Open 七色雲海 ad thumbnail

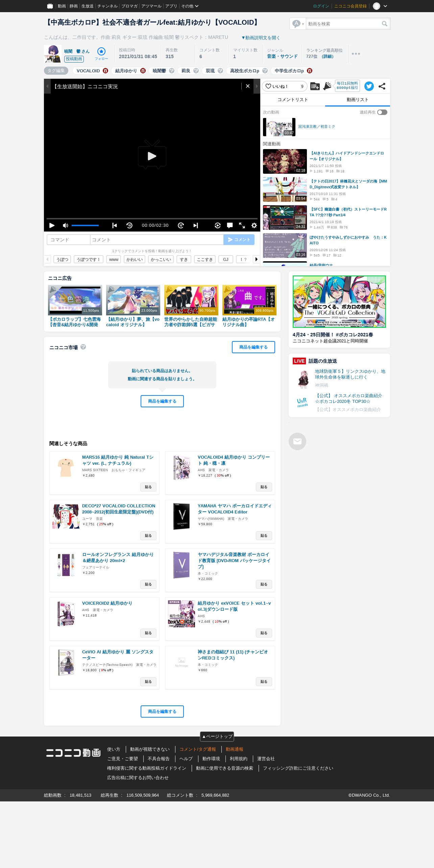pyautogui.click(x=75, y=300)
